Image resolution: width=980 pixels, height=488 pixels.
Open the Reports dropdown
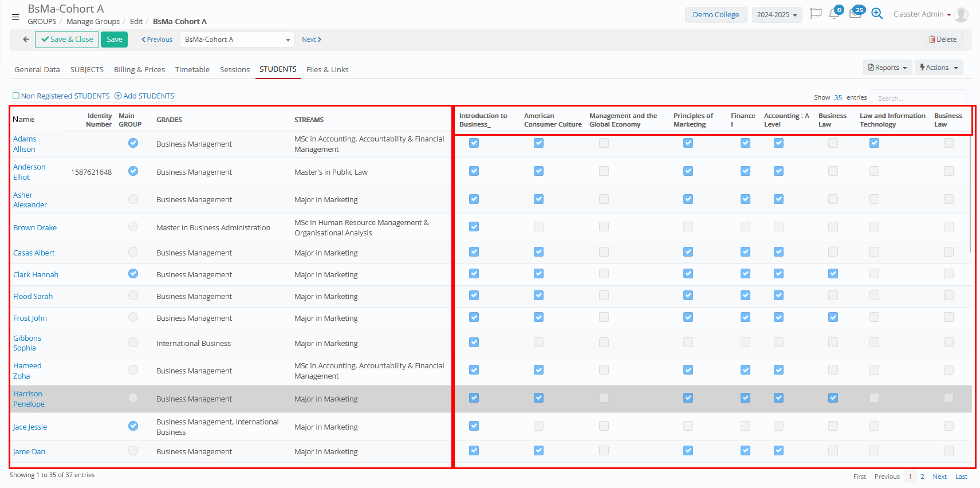[887, 68]
